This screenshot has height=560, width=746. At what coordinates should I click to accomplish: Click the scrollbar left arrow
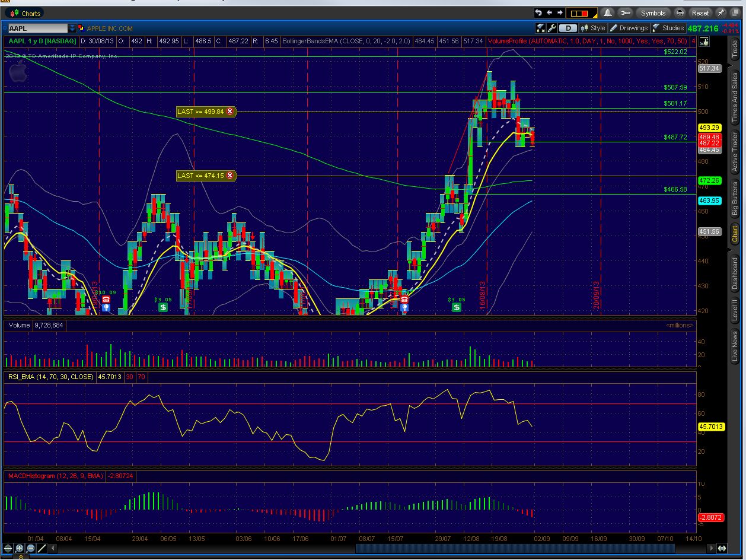tap(53, 548)
